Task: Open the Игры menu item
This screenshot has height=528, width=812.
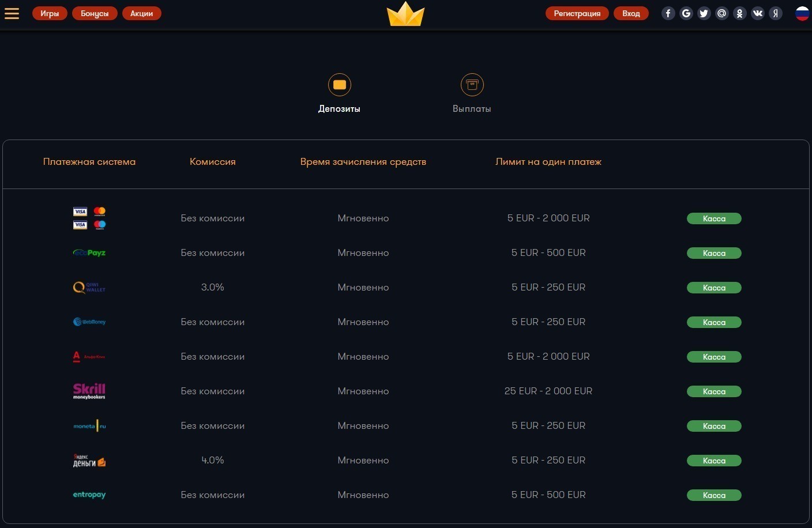Action: tap(50, 13)
